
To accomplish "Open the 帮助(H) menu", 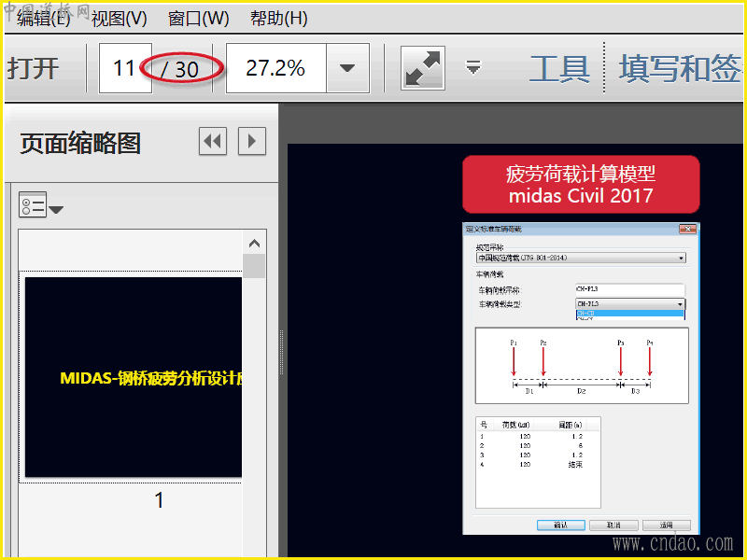I will [278, 19].
